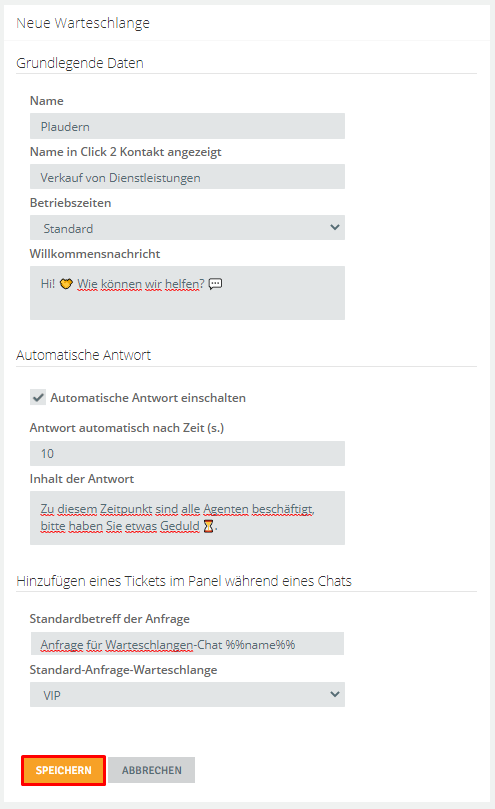Click the 'Betriebszeiten' field label
Screen dimensions: 495x809
(x=70, y=203)
